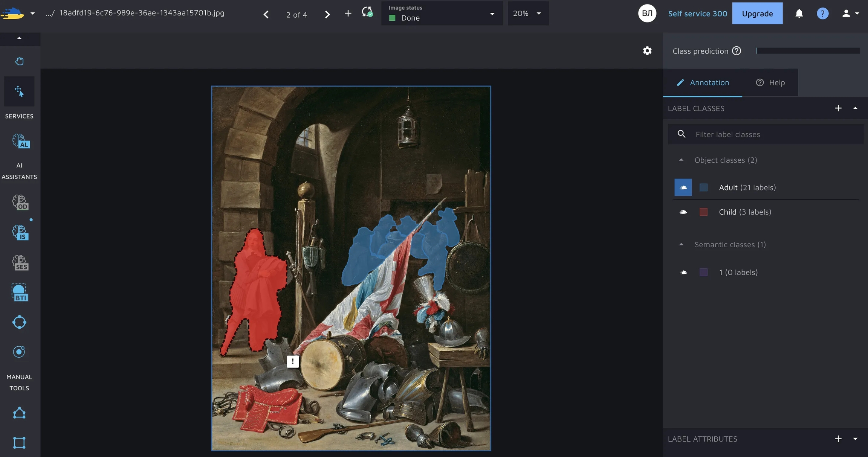Viewport: 868px width, 457px height.
Task: Open the IS instance segmentation assistant
Action: click(x=20, y=232)
